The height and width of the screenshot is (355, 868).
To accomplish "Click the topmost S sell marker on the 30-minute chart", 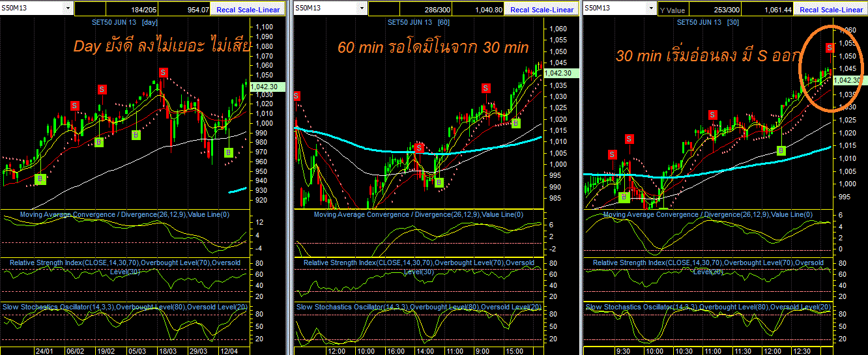I will pyautogui.click(x=830, y=48).
